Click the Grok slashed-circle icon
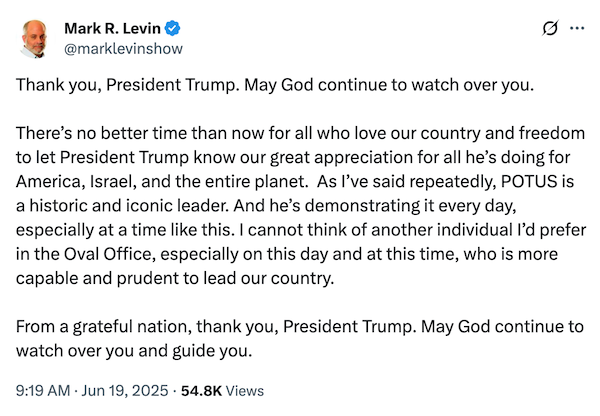 point(547,28)
